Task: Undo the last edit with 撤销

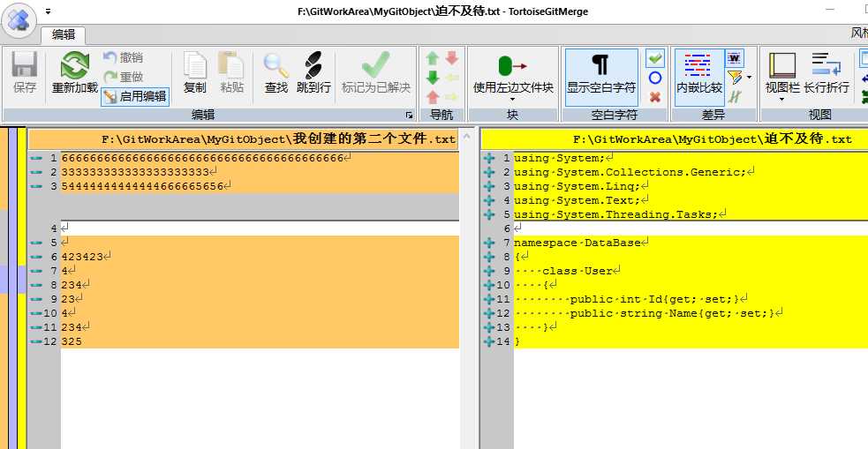Action: 123,57
